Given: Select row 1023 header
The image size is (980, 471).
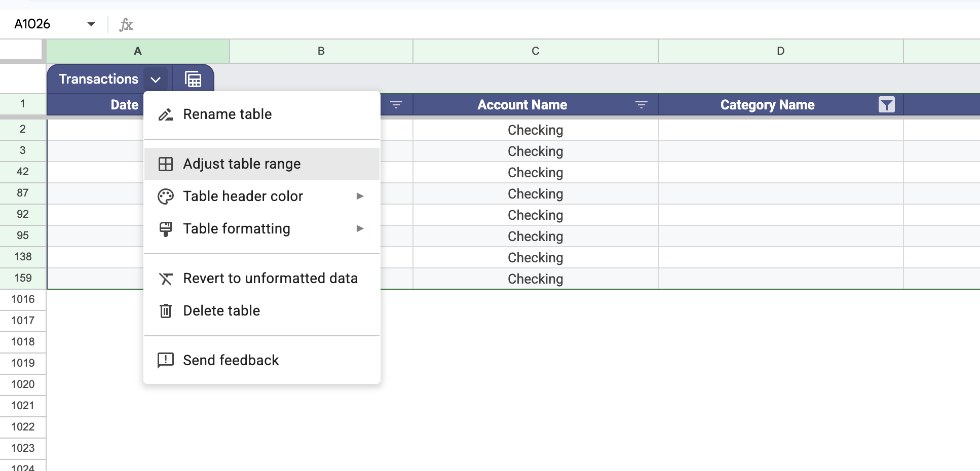Looking at the screenshot, I should pos(23,448).
